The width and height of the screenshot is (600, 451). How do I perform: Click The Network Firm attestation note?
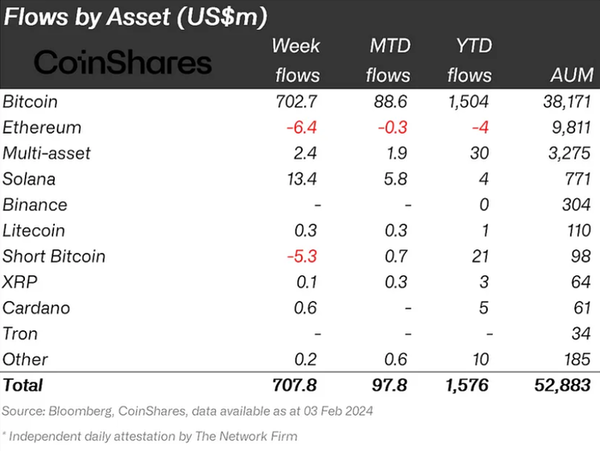[x=148, y=437]
